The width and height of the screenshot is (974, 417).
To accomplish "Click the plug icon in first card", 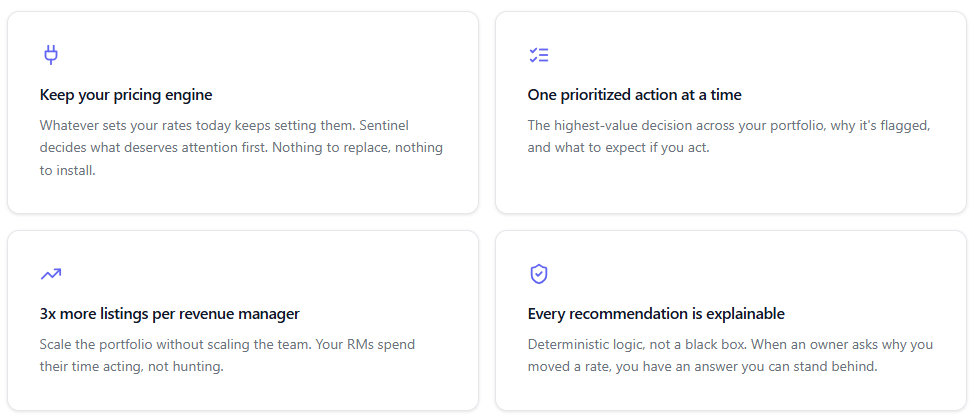I will tap(51, 55).
